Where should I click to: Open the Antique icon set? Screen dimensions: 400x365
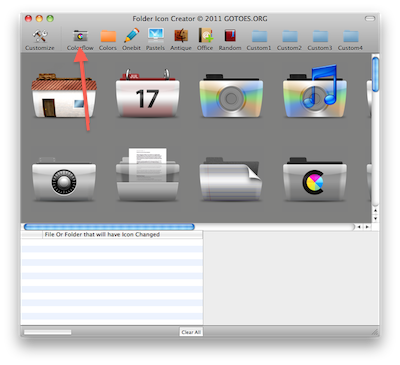tap(181, 39)
